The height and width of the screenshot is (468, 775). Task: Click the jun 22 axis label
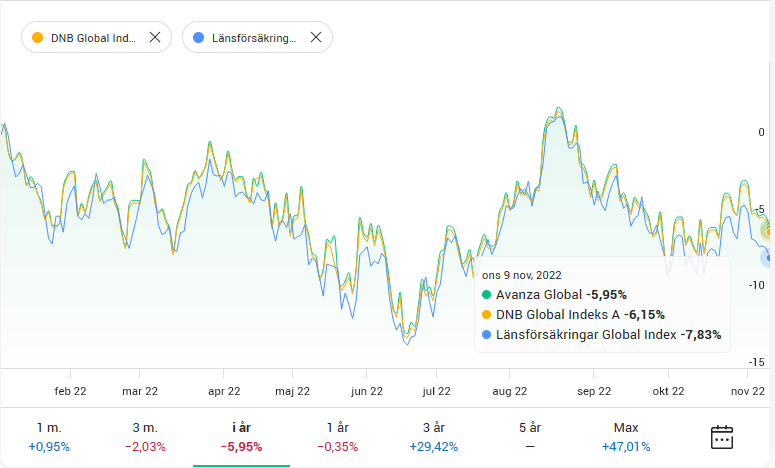367,392
